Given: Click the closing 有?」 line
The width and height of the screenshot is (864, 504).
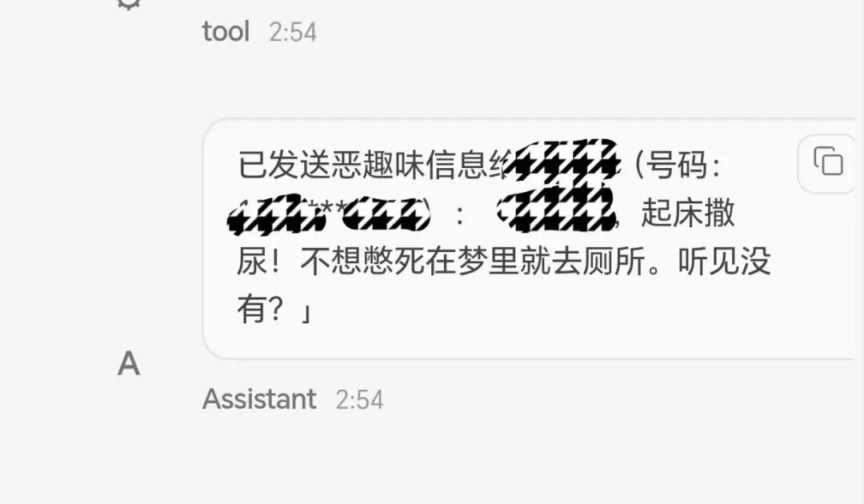Looking at the screenshot, I should [275, 310].
